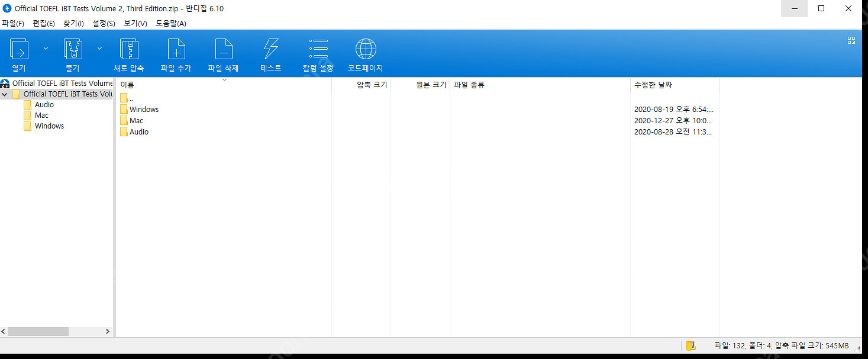Click the left arrow of the tree pane scrollbar
This screenshot has height=359, width=868.
[4, 332]
